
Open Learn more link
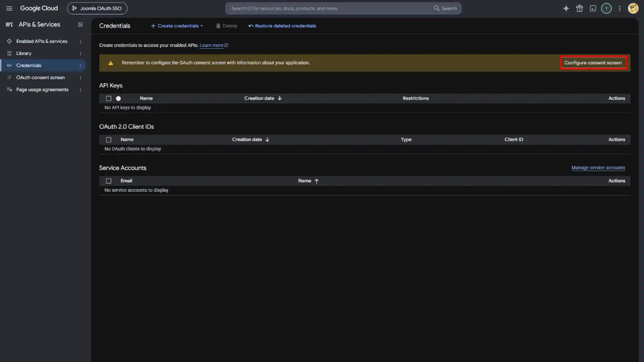214,46
